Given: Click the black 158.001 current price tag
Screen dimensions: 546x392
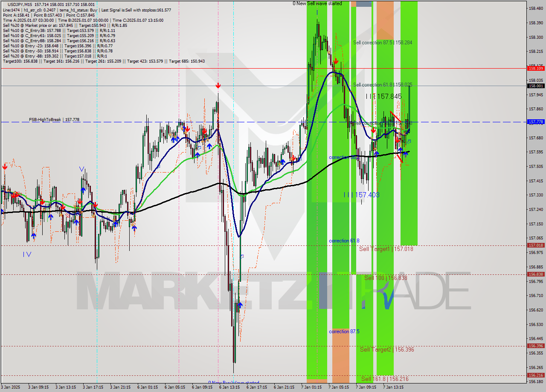Looking at the screenshot, I should 536,86.
